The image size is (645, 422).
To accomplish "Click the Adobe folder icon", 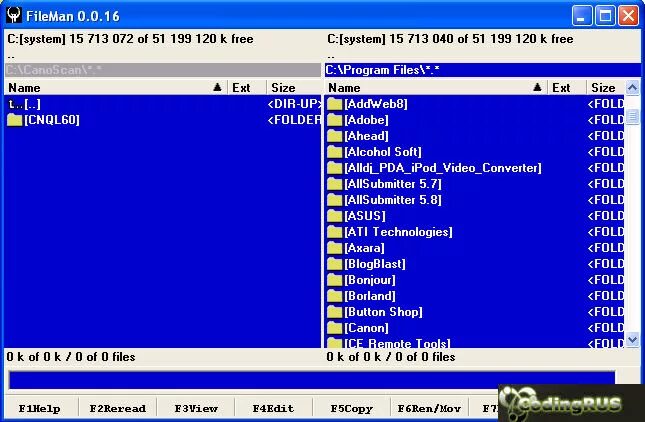I will (334, 120).
